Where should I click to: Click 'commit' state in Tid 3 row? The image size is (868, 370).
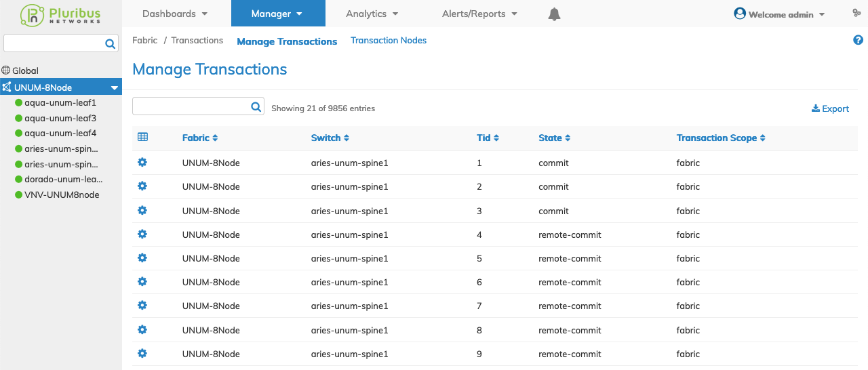(x=553, y=211)
